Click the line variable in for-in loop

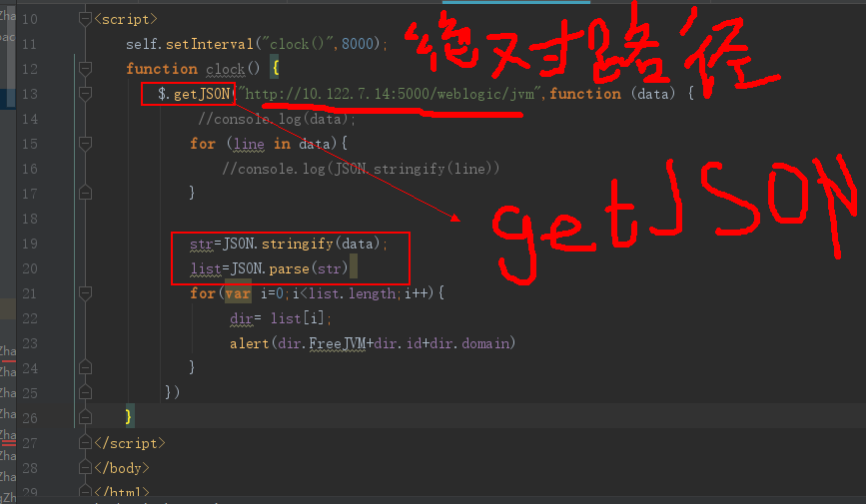pos(249,144)
